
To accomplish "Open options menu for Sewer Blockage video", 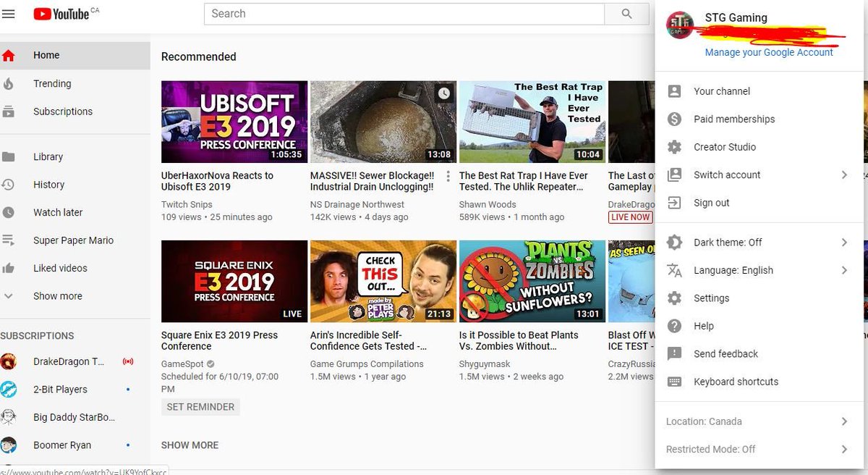I will tap(448, 176).
